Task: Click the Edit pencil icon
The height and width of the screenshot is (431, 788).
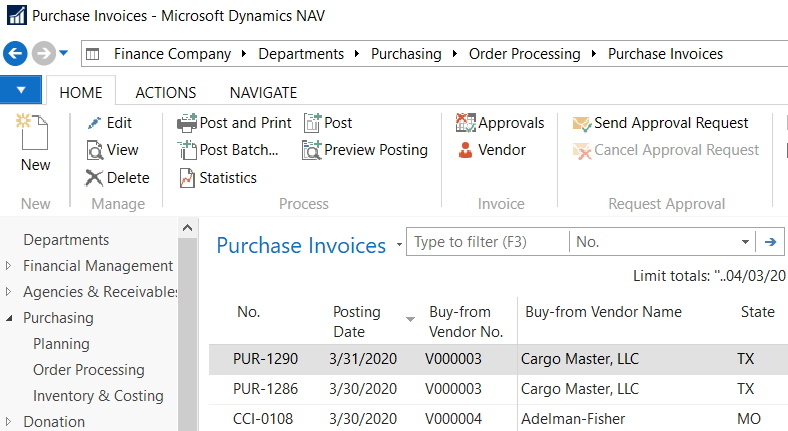Action: pos(94,123)
